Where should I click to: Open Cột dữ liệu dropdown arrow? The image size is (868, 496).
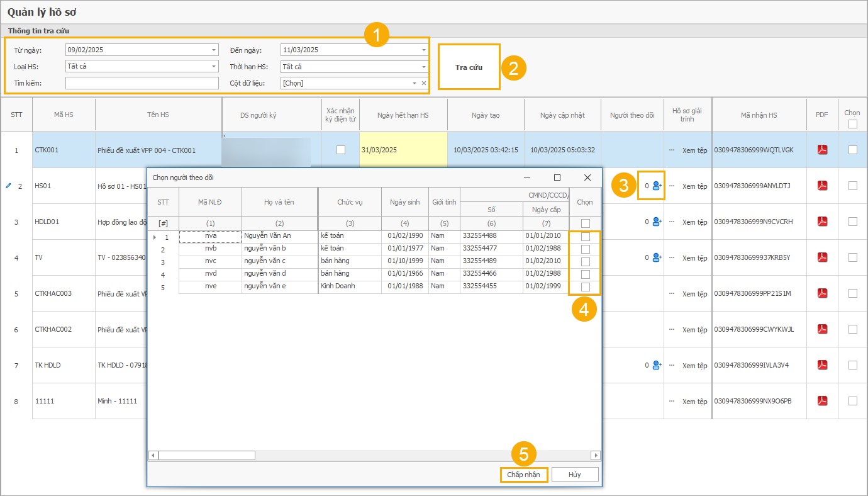pyautogui.click(x=414, y=83)
